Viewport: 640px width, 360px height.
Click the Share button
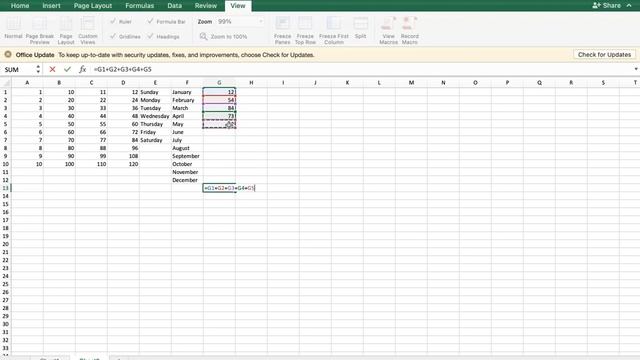[607, 5]
